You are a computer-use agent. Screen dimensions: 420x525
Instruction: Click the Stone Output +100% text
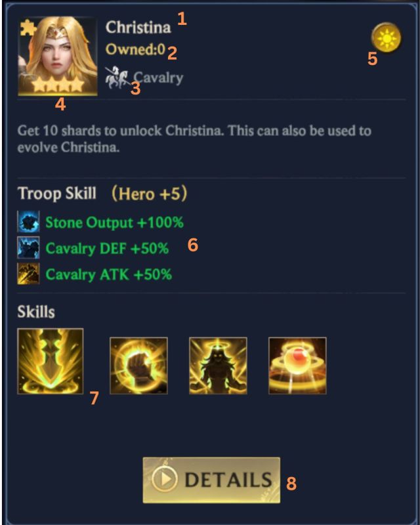tap(115, 222)
